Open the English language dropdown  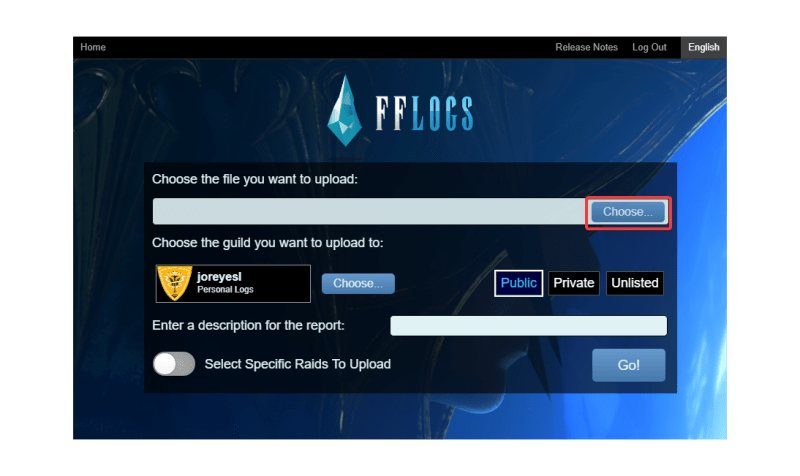704,47
